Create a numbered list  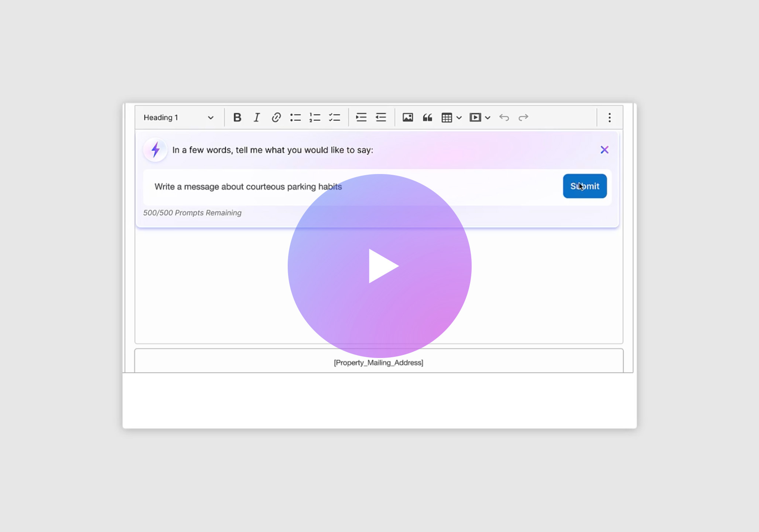pyautogui.click(x=315, y=117)
